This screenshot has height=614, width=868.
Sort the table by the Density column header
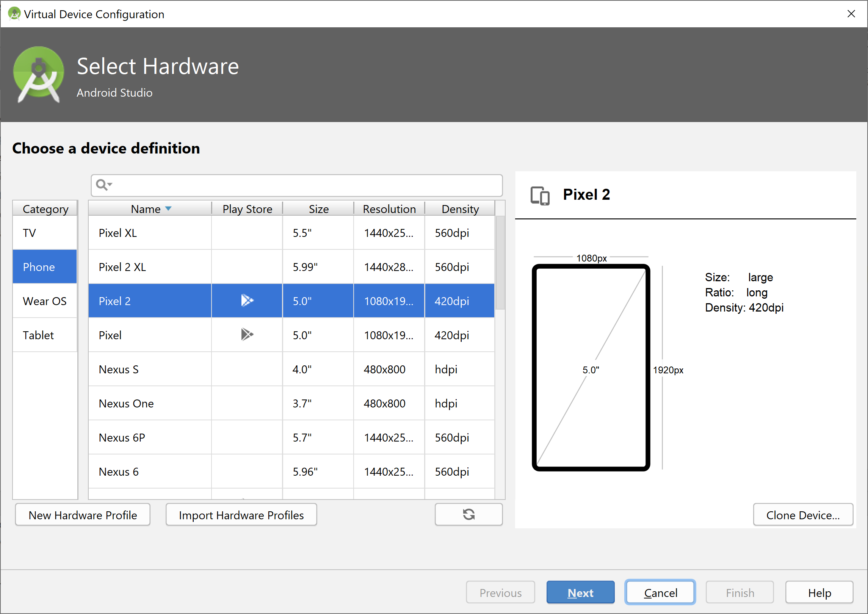[x=460, y=208]
